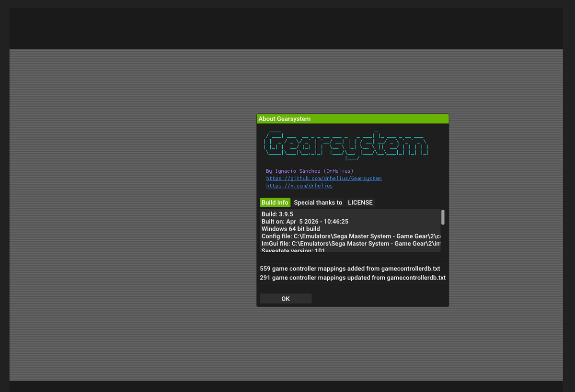Image resolution: width=575 pixels, height=392 pixels.
Task: Select the 'Build: 3.9.5' text line
Action: pos(277,214)
